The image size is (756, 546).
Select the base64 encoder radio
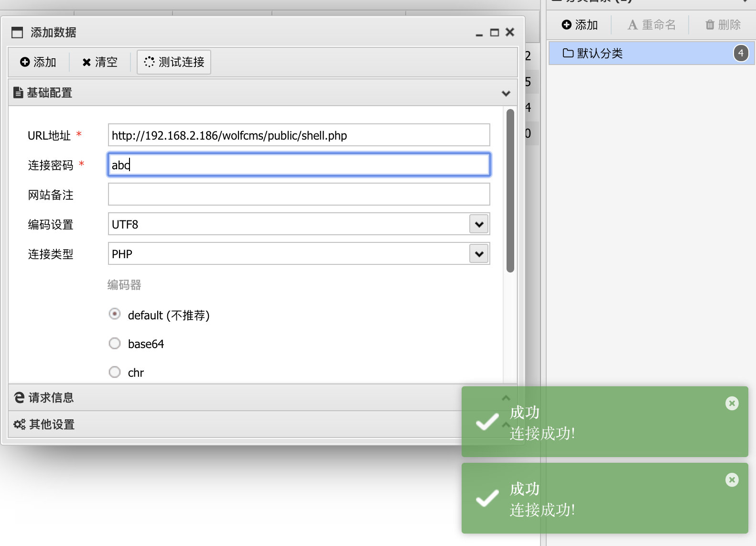pos(115,344)
